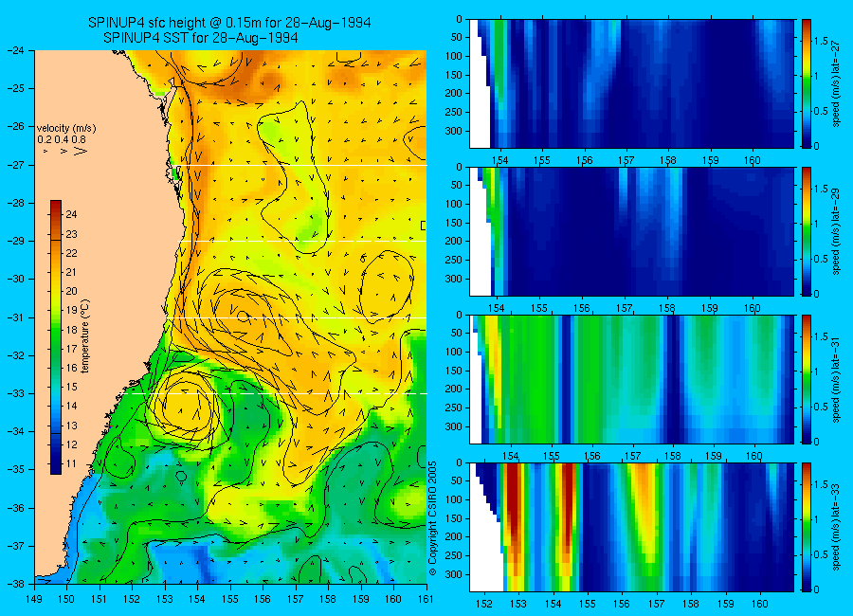Click the lat=-31 speed section panel
The image size is (853, 616).
click(x=631, y=379)
